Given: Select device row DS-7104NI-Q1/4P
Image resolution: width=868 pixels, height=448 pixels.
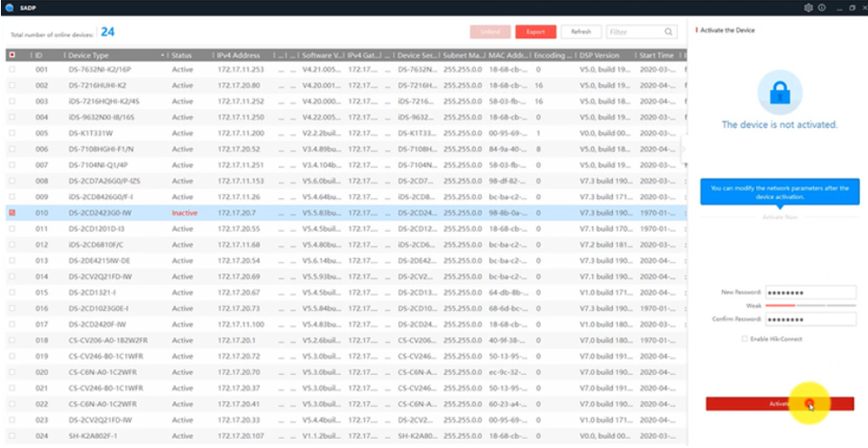Looking at the screenshot, I should [x=346, y=165].
